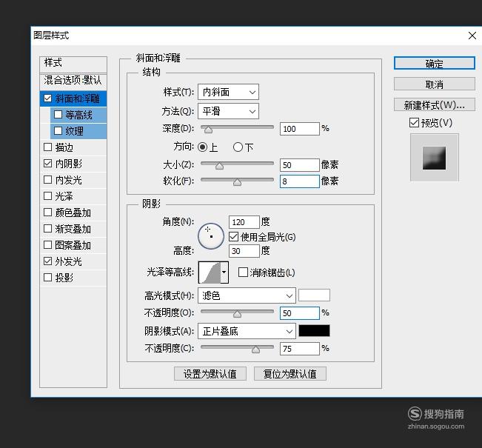The image size is (482, 448).
Task: Click highlight opacity field showing 50
Action: 300,313
